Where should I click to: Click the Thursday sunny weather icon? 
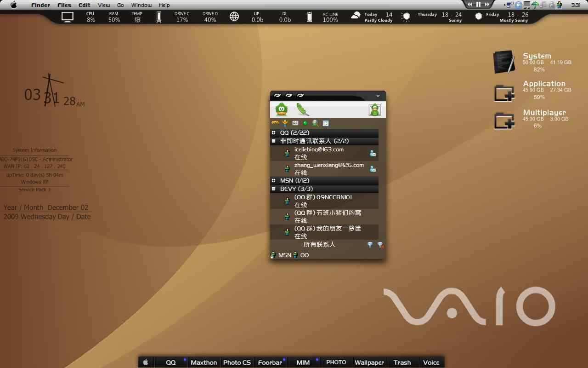coord(406,17)
